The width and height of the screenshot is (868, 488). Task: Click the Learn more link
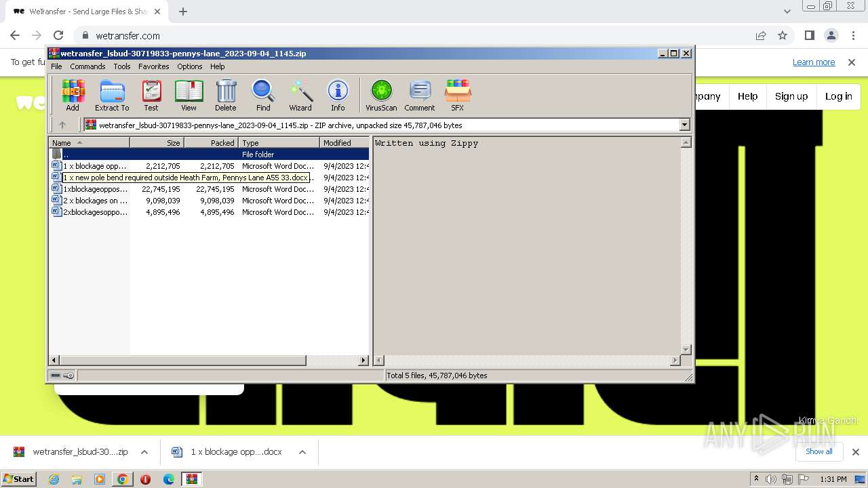click(x=814, y=62)
